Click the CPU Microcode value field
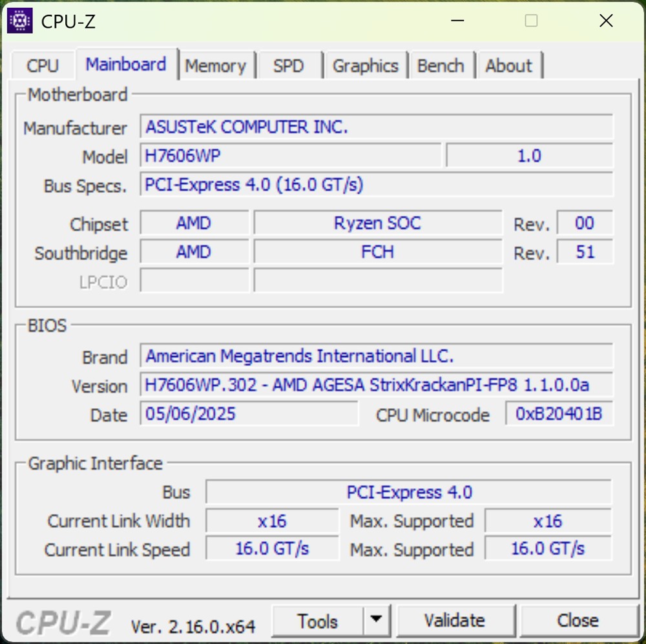The width and height of the screenshot is (646, 644). click(x=559, y=415)
